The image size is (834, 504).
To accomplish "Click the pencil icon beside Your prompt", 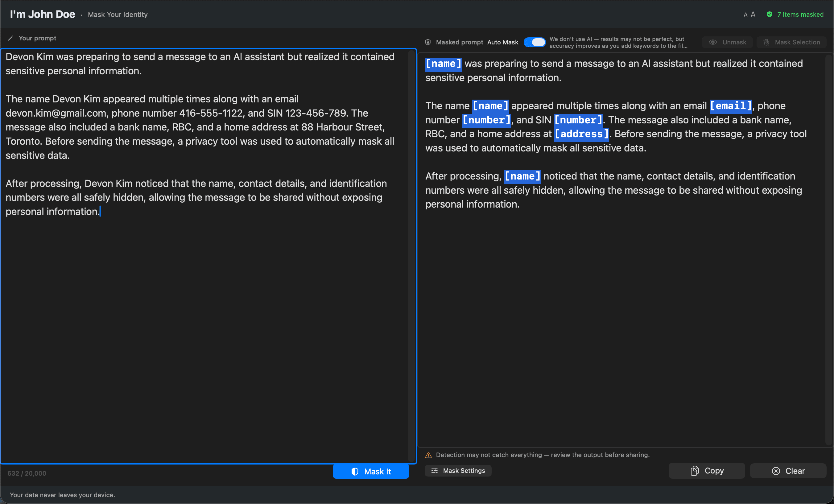I will 11,38.
